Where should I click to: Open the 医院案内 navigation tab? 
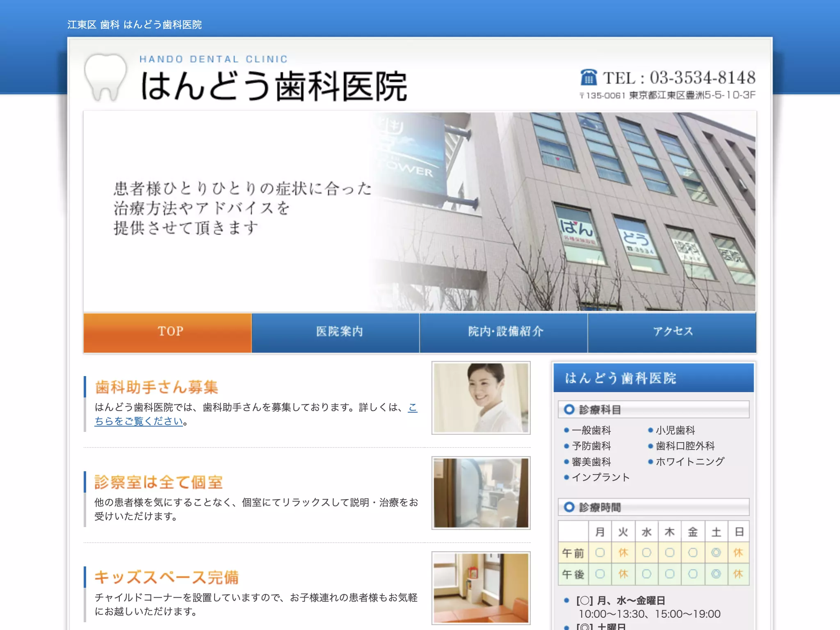coord(336,333)
